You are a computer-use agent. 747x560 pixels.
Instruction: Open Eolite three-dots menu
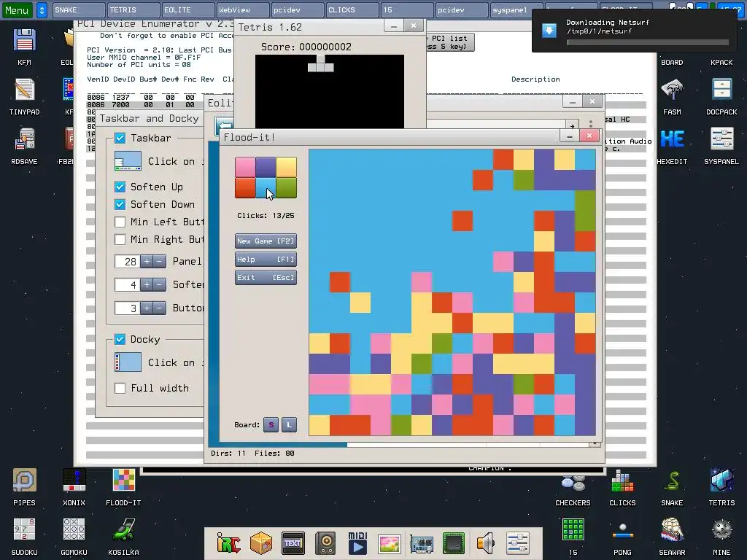(591, 124)
